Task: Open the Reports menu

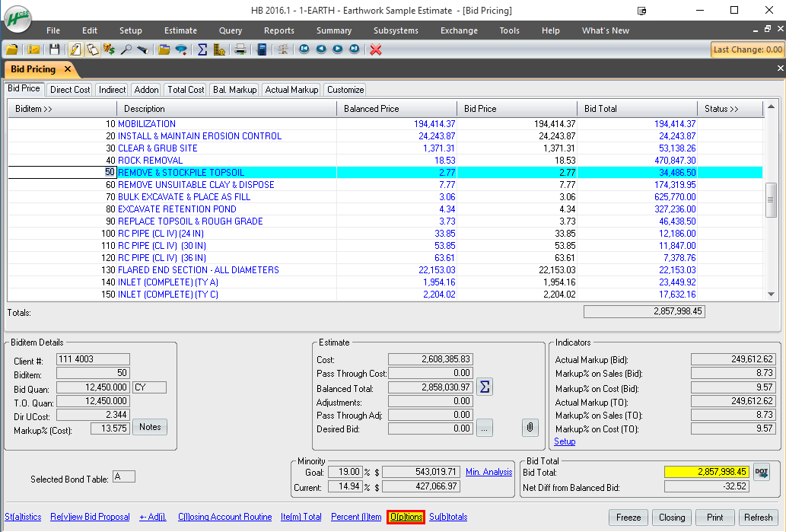Action: click(x=279, y=30)
